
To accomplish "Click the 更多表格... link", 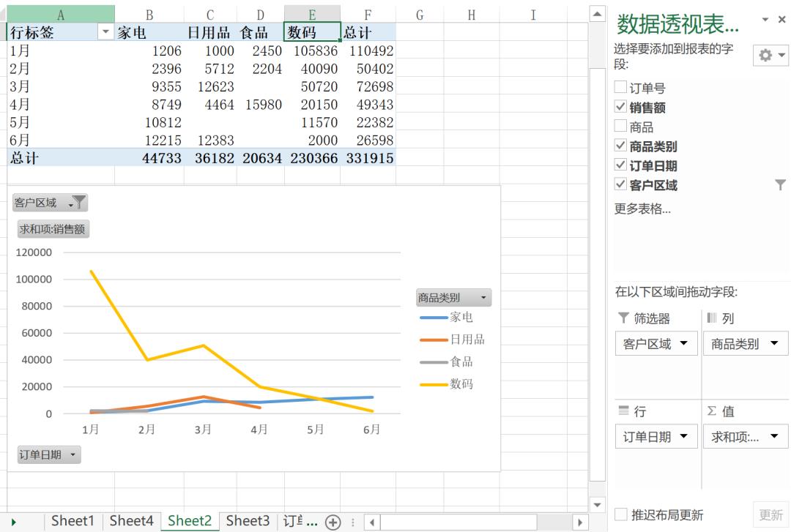I will pyautogui.click(x=642, y=209).
